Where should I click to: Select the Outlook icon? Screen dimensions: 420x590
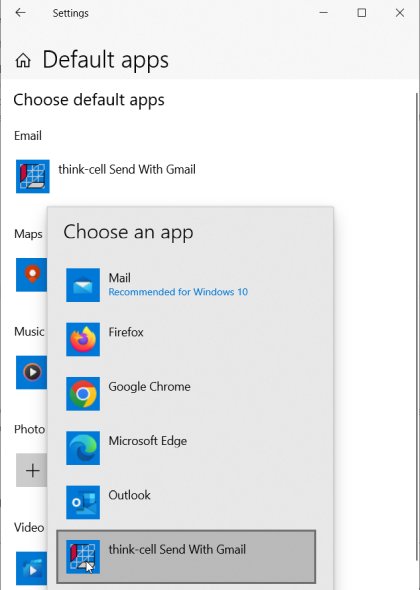[83, 502]
